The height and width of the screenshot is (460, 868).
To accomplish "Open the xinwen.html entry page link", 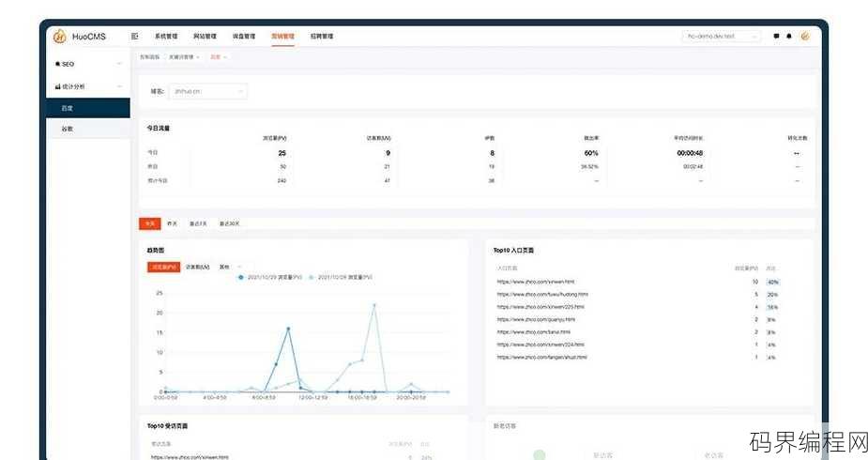I will (x=536, y=282).
